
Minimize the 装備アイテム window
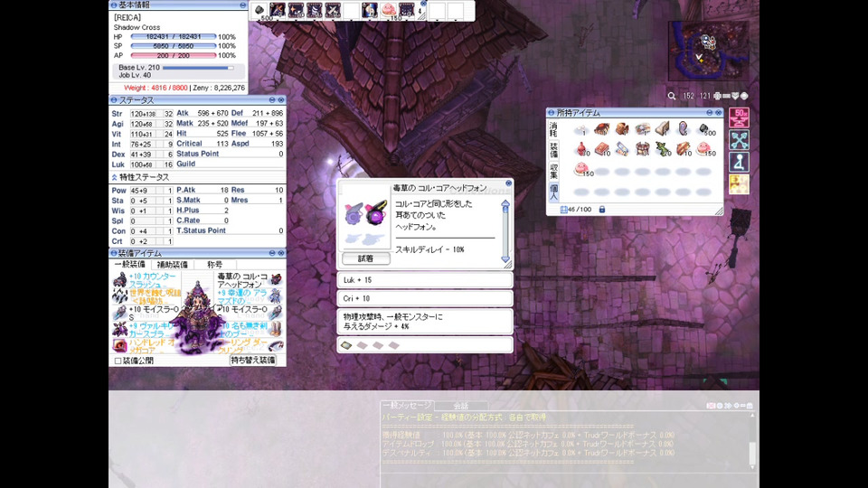tap(272, 253)
